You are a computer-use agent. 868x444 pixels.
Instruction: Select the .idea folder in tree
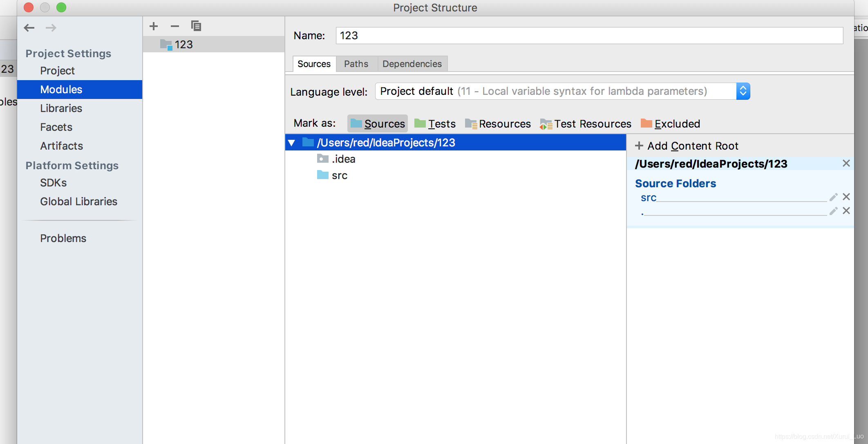343,159
